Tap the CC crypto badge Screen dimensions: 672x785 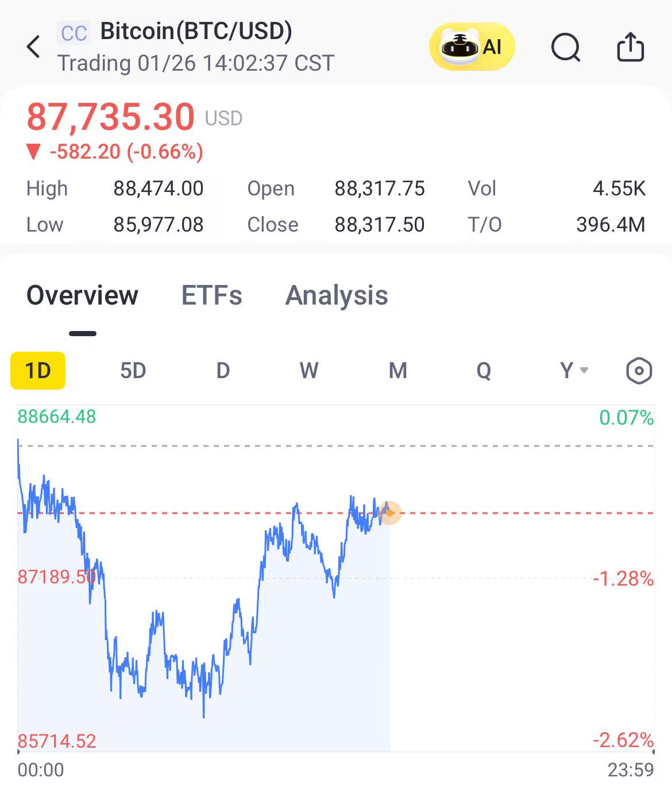click(74, 33)
